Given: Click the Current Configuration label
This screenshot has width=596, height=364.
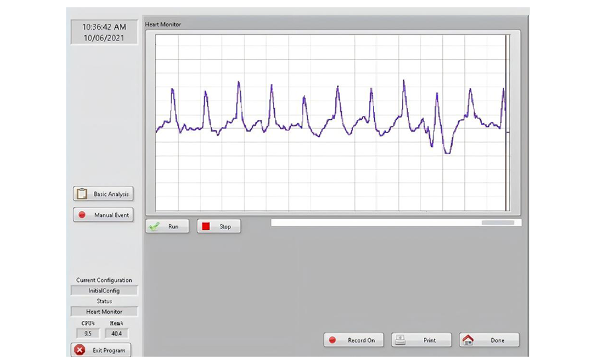Looking at the screenshot, I should click(x=104, y=280).
